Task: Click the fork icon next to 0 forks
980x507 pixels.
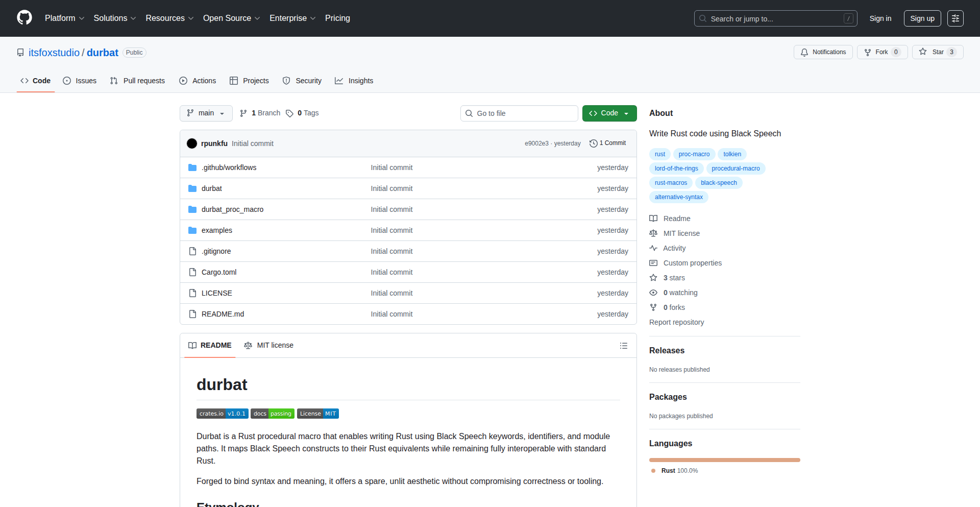Action: [x=653, y=307]
